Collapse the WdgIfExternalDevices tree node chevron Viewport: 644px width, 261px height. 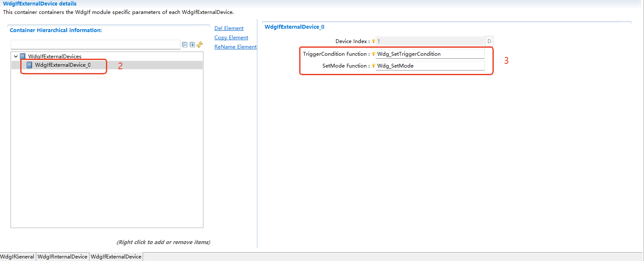(x=15, y=56)
